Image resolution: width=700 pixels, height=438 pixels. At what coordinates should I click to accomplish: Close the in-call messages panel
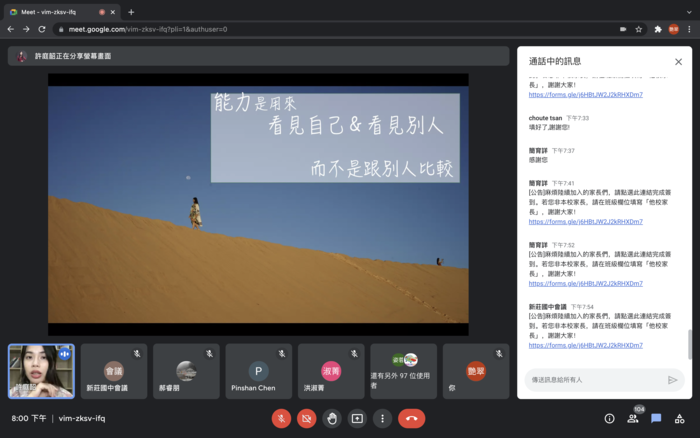point(679,62)
